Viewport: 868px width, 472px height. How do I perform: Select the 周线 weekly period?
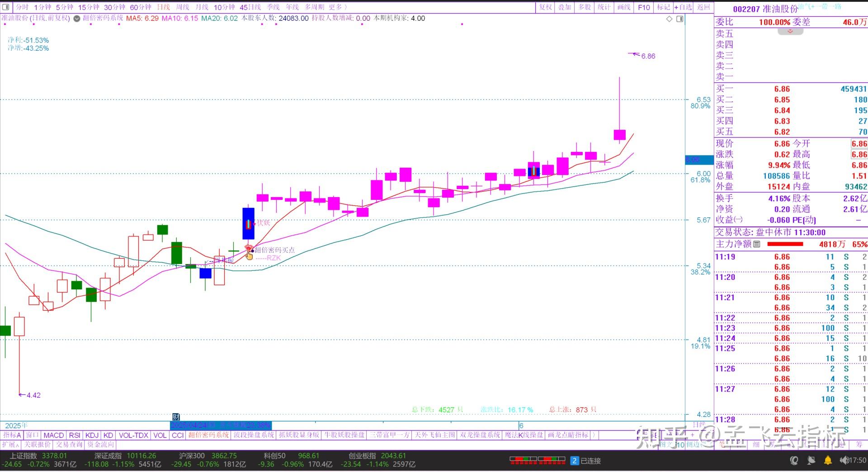pos(183,7)
